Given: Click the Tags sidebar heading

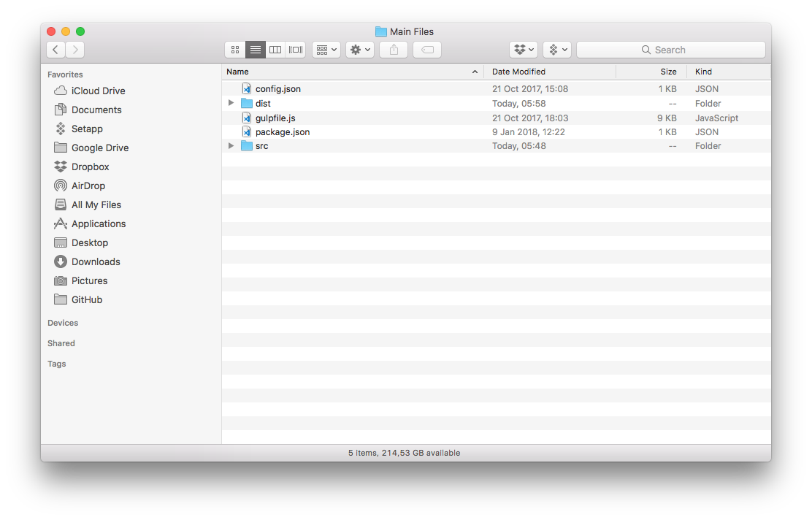Looking at the screenshot, I should click(56, 364).
